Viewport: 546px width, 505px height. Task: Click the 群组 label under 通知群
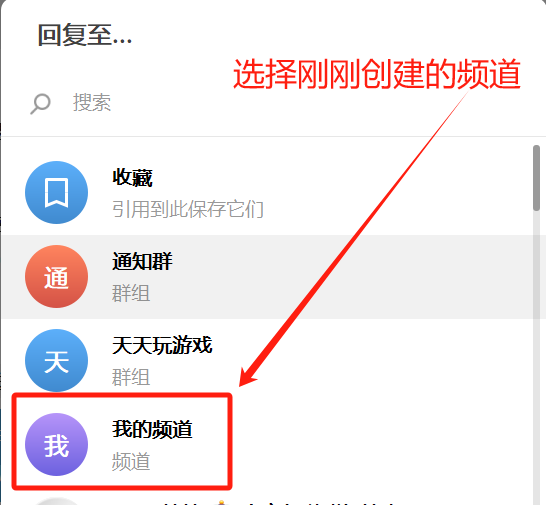[131, 293]
